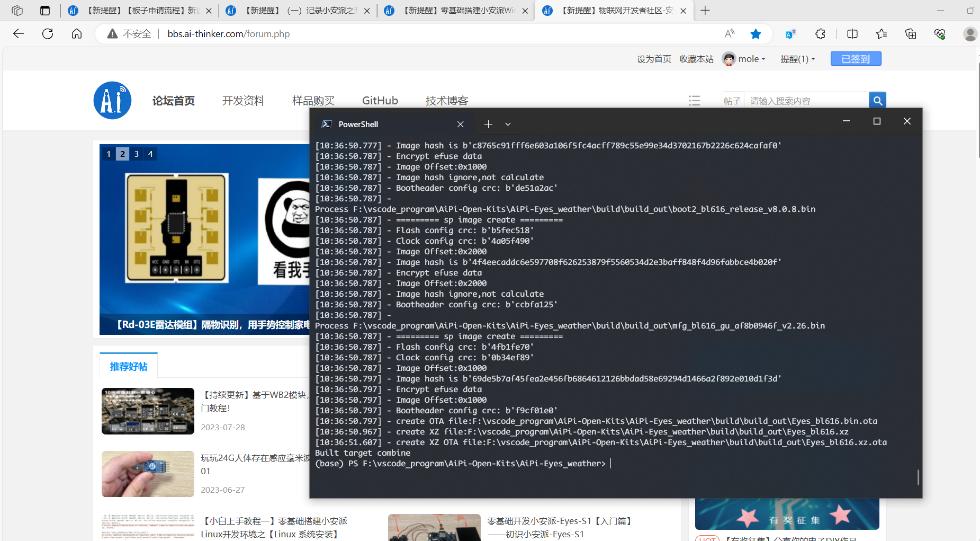
Task: Open the 基于WB2模块 post link
Action: click(255, 401)
